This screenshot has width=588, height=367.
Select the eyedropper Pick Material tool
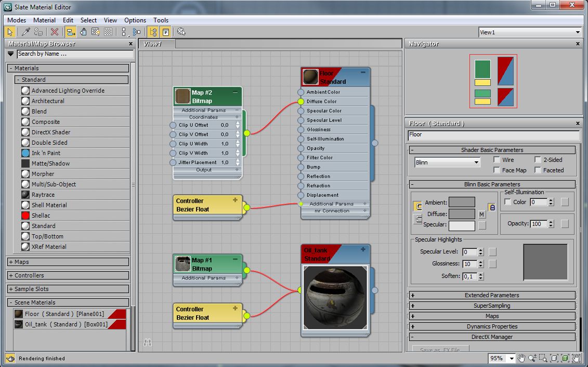click(x=25, y=32)
